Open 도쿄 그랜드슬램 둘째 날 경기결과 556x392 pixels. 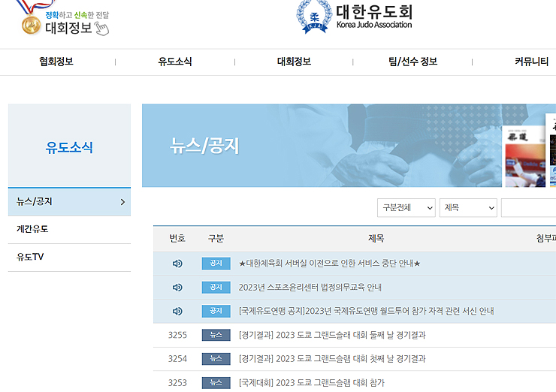coord(332,335)
